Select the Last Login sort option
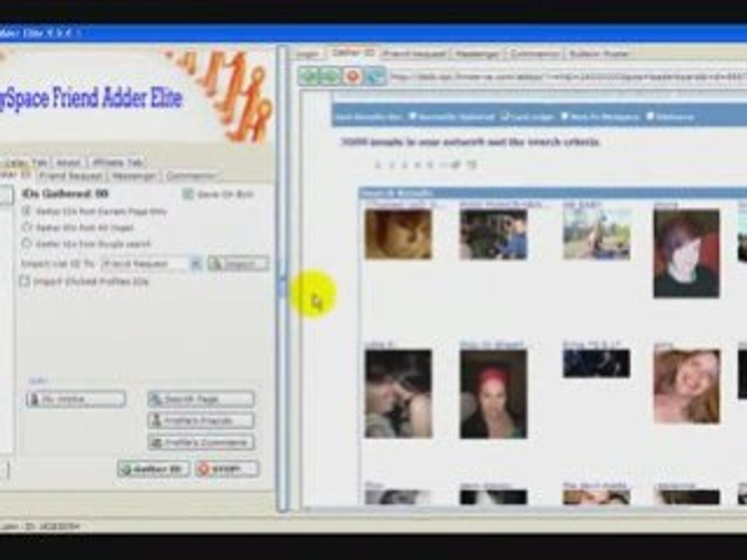The image size is (747, 560). [x=505, y=116]
